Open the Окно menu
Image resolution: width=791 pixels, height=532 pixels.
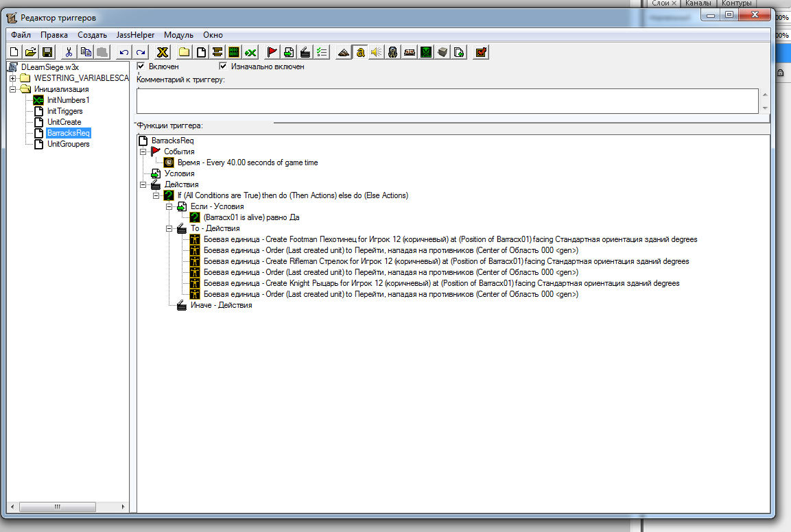pos(213,35)
